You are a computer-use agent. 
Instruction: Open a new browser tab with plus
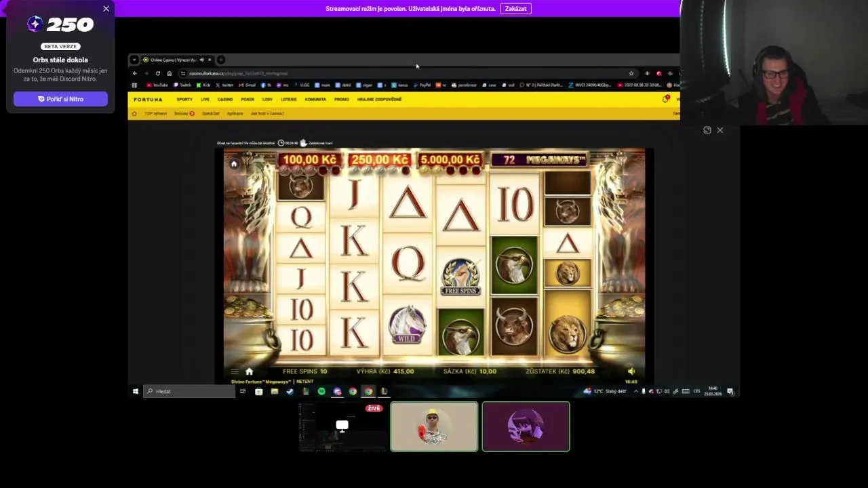click(x=221, y=60)
